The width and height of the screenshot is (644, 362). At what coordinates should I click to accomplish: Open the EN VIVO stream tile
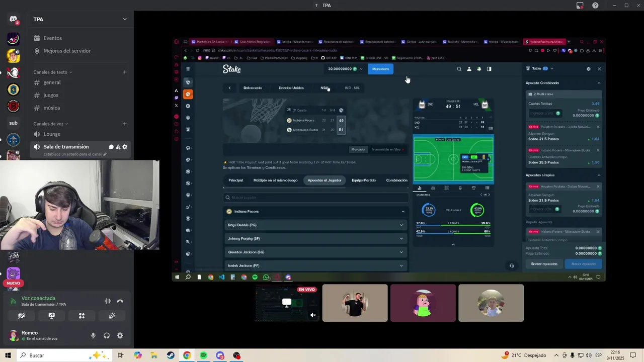click(287, 303)
